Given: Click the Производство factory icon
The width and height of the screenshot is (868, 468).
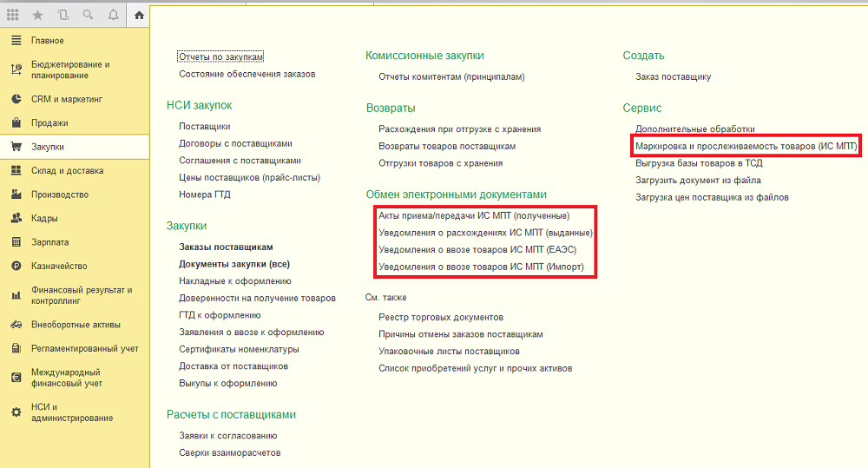Looking at the screenshot, I should click(x=16, y=194).
